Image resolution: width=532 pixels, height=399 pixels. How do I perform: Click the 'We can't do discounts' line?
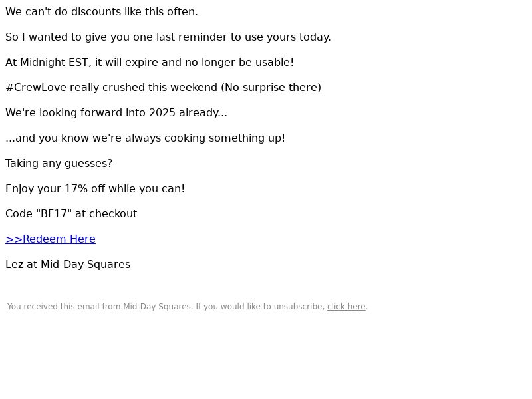[102, 12]
